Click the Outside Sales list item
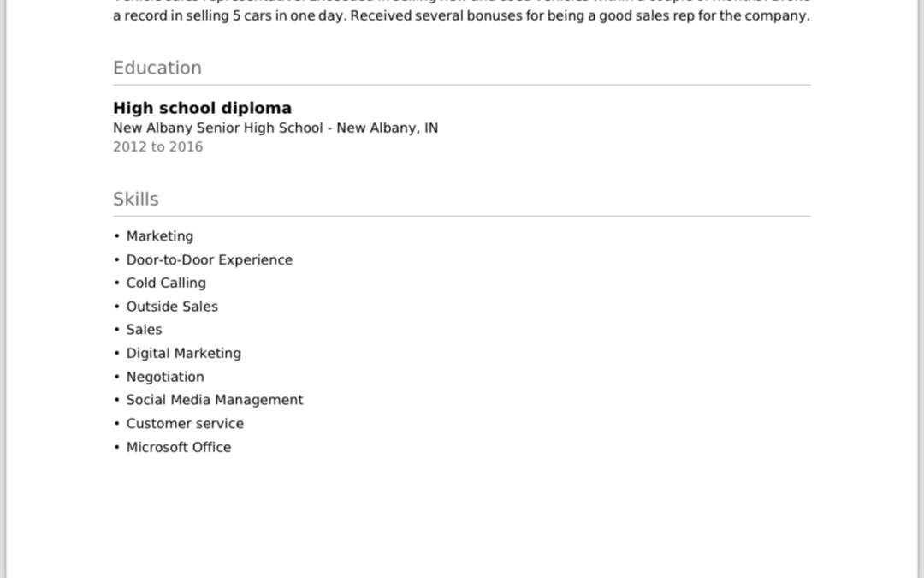The height and width of the screenshot is (578, 924). 172,306
